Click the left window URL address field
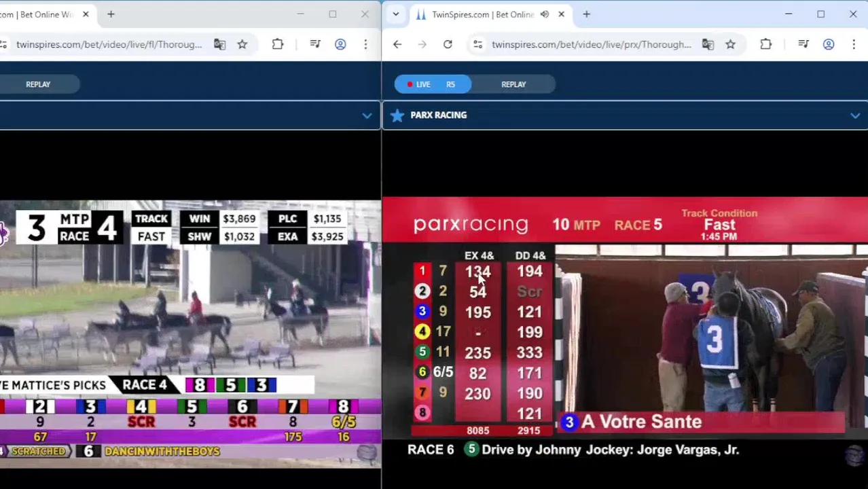The height and width of the screenshot is (489, 868). click(x=109, y=44)
